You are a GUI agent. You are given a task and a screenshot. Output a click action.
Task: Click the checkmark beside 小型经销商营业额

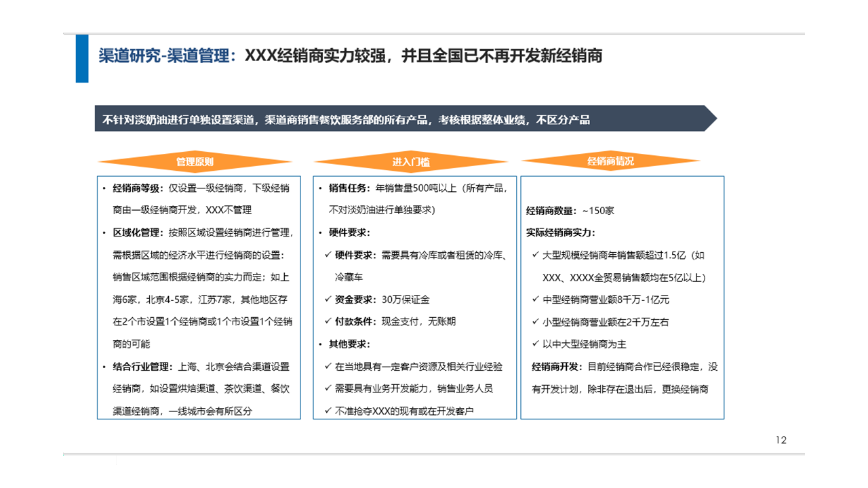coord(536,322)
